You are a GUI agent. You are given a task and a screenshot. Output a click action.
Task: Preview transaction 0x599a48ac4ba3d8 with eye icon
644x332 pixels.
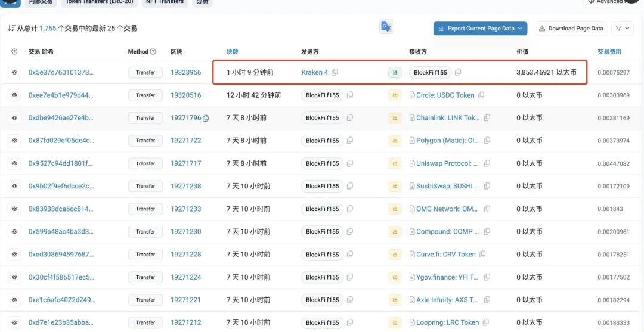point(14,232)
